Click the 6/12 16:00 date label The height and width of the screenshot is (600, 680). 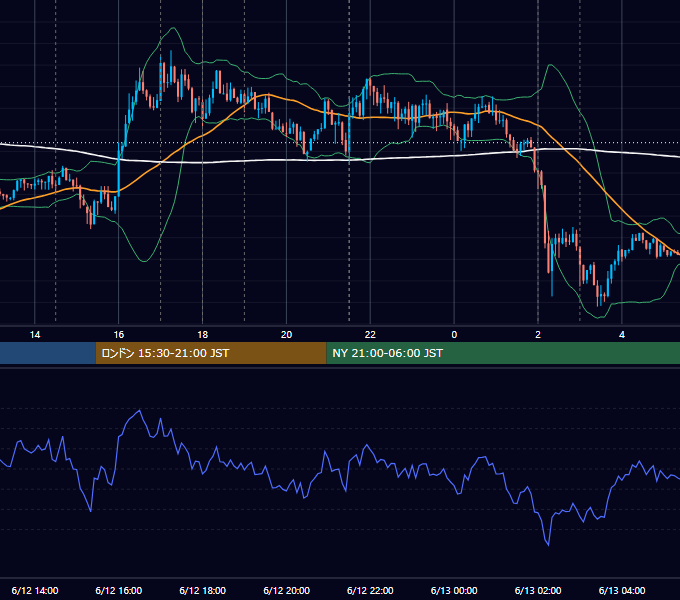[x=118, y=590]
